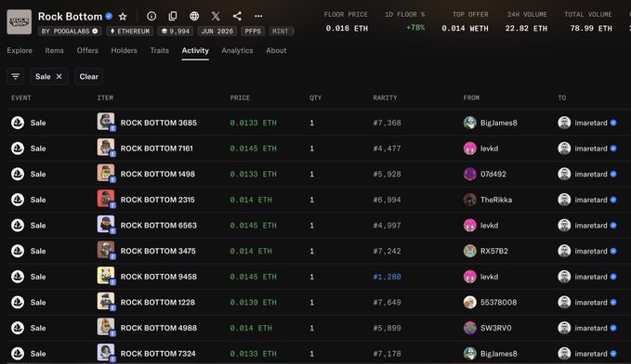Open the X (Twitter) profile icon

click(x=216, y=16)
